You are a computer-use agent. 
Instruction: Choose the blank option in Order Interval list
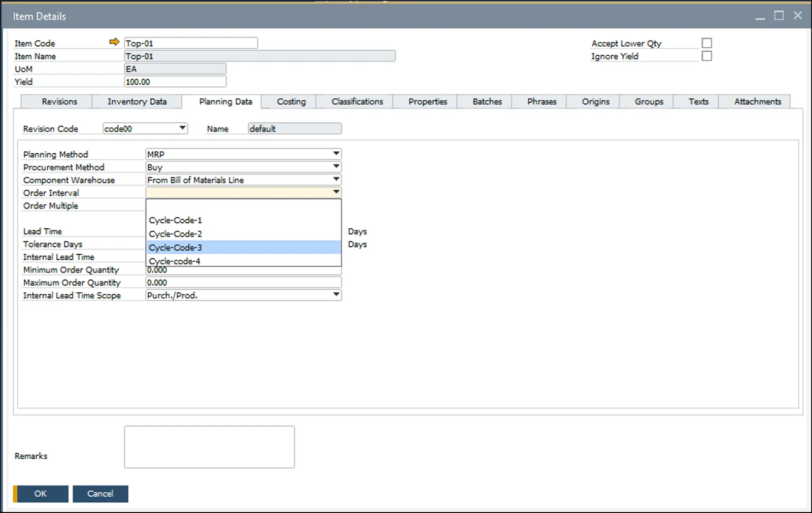pyautogui.click(x=244, y=207)
